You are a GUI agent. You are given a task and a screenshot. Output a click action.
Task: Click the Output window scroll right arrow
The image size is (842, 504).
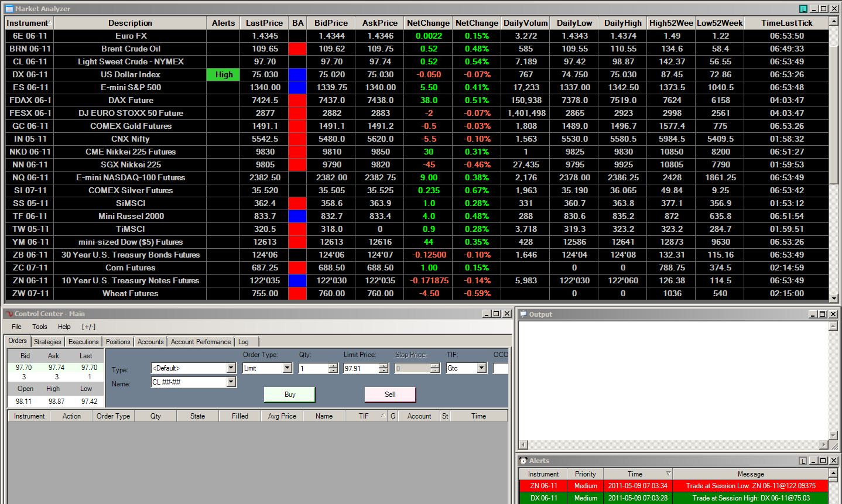(x=824, y=445)
